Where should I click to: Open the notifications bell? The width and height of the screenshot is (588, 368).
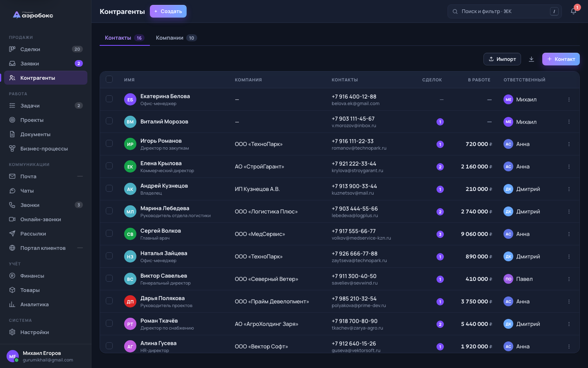(x=573, y=11)
